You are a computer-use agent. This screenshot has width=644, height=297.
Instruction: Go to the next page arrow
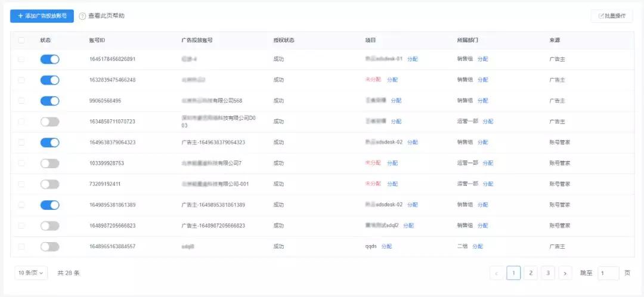(x=565, y=273)
